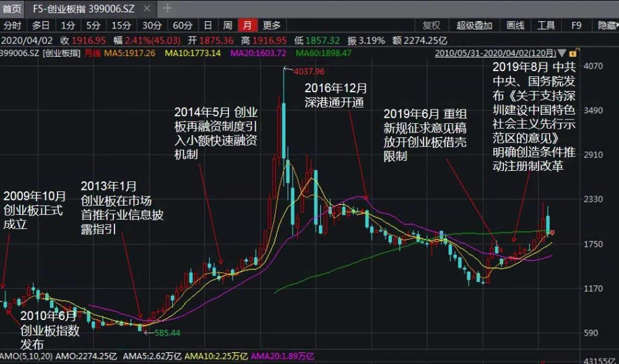This screenshot has height=364, width=619.
Task: Click the F9 button
Action: click(x=576, y=25)
